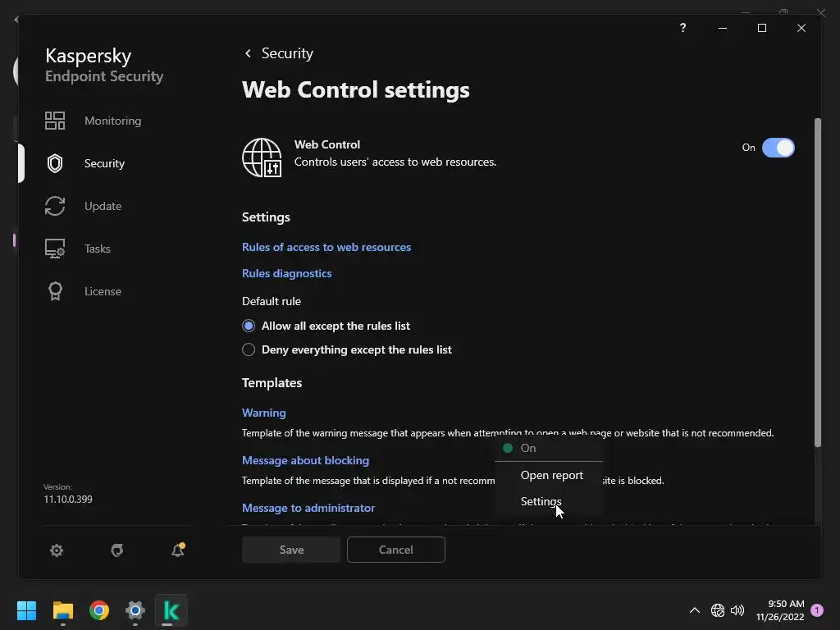Open the notification count badge
The image size is (840, 630).
point(817,610)
